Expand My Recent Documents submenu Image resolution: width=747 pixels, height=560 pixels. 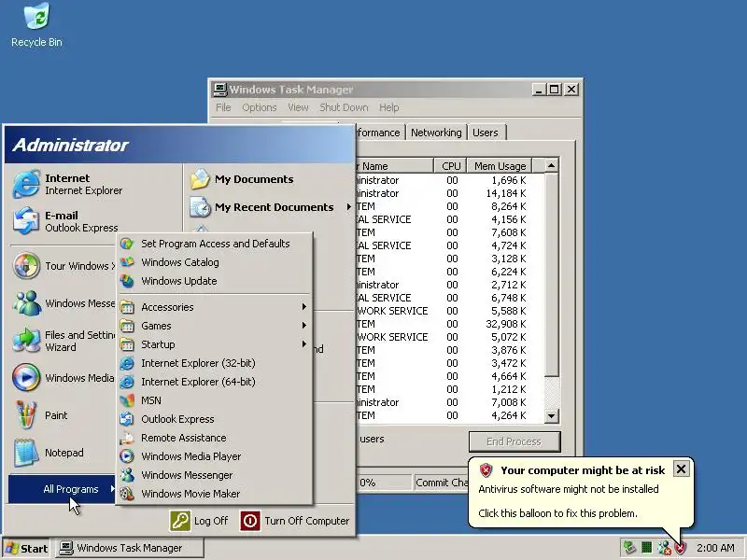click(270, 207)
